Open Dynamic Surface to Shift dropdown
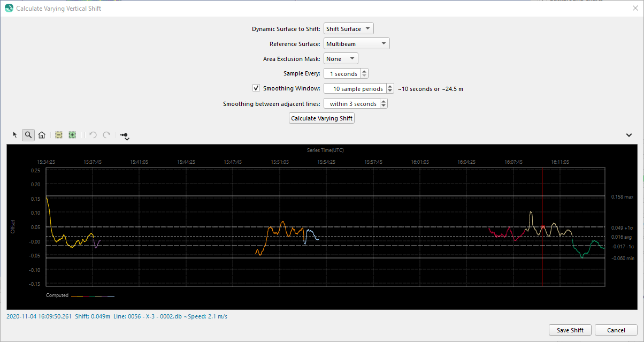This screenshot has height=342, width=644. click(x=348, y=29)
